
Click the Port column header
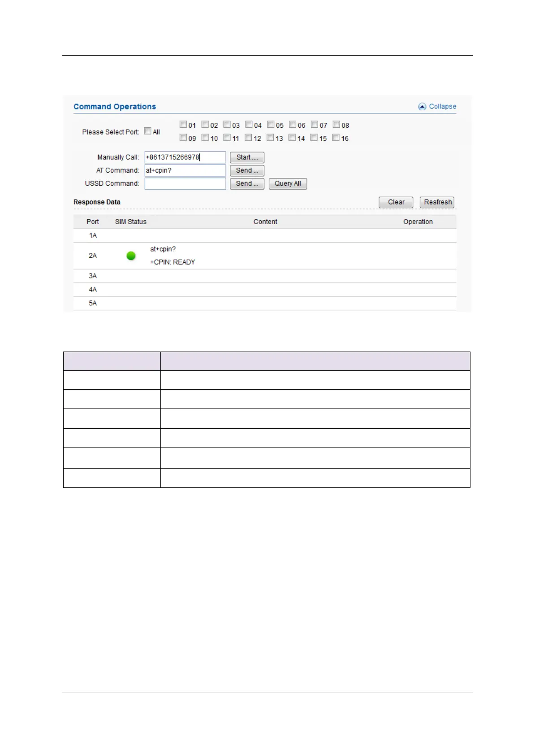click(x=93, y=222)
